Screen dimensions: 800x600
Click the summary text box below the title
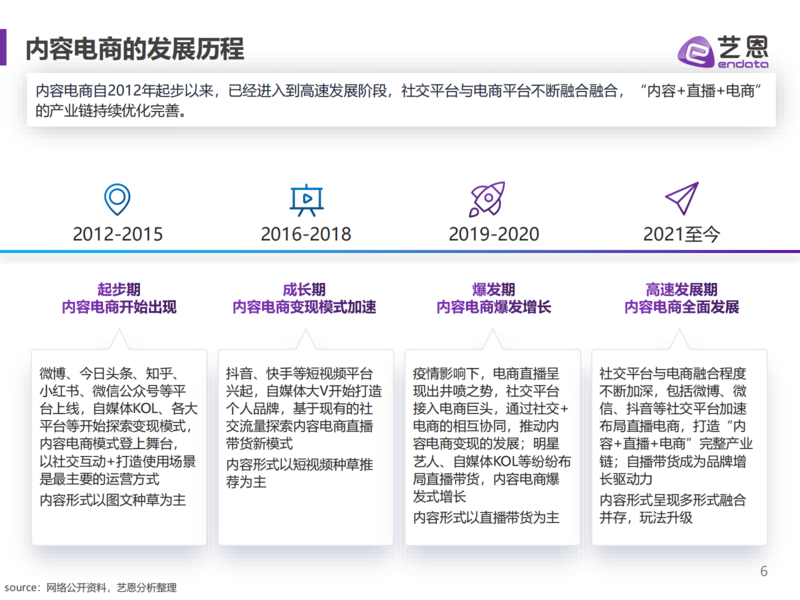[x=400, y=101]
